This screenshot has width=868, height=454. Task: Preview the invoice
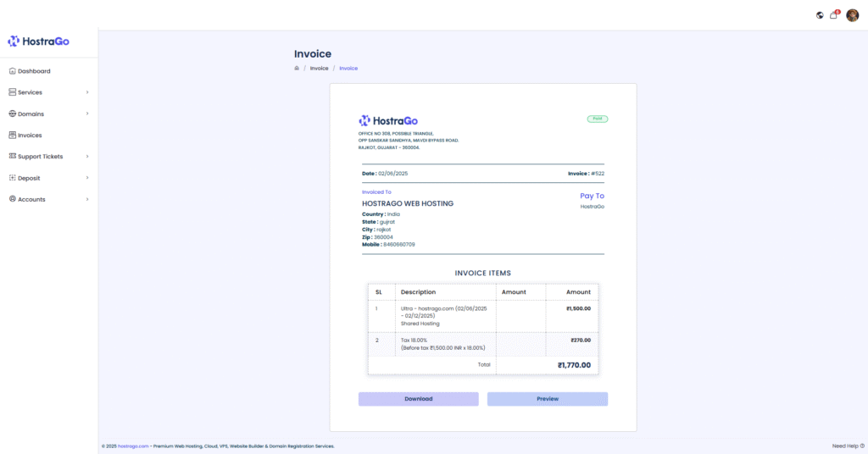548,399
